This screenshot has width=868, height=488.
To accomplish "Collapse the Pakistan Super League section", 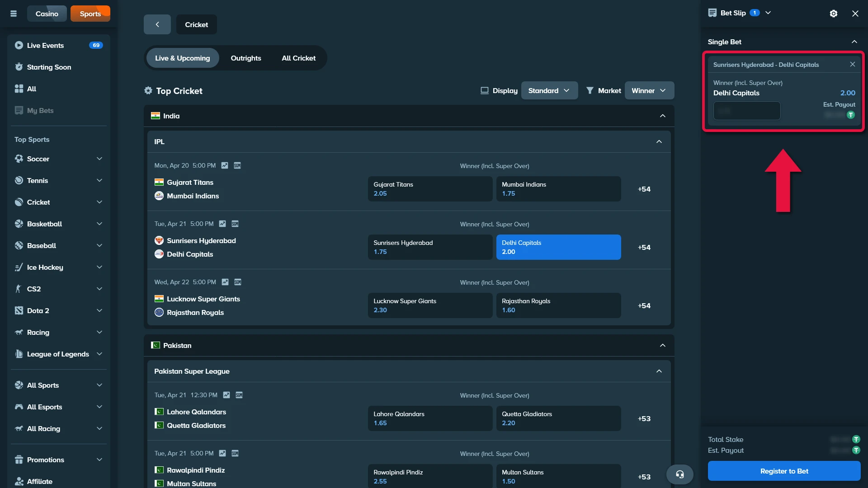I will coord(659,371).
